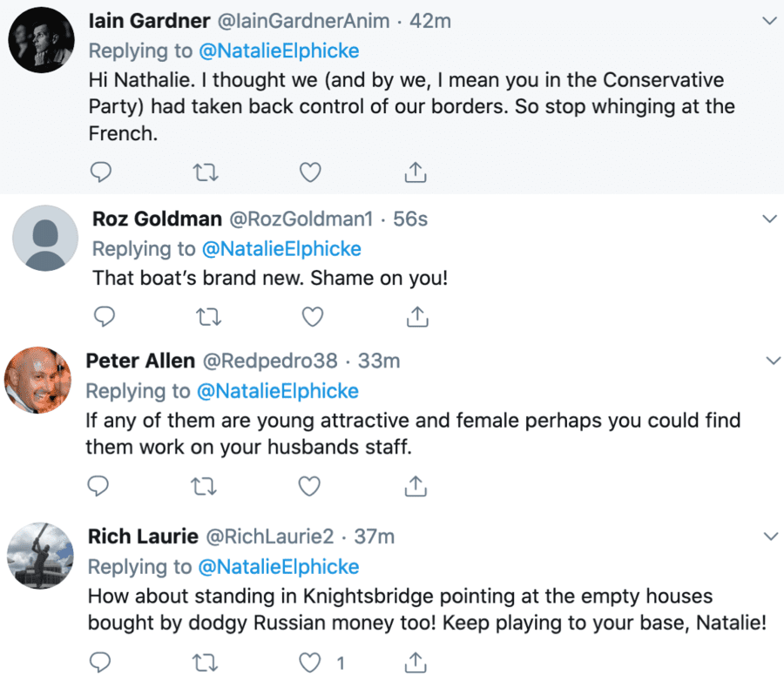
Task: Like Roz Goldman's tweet
Action: 310,315
